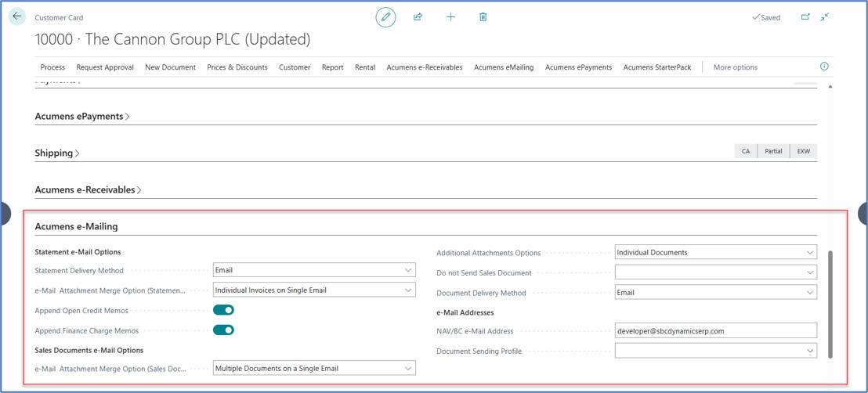
Task: Click the Statement e-Mail Options heading
Action: [78, 252]
